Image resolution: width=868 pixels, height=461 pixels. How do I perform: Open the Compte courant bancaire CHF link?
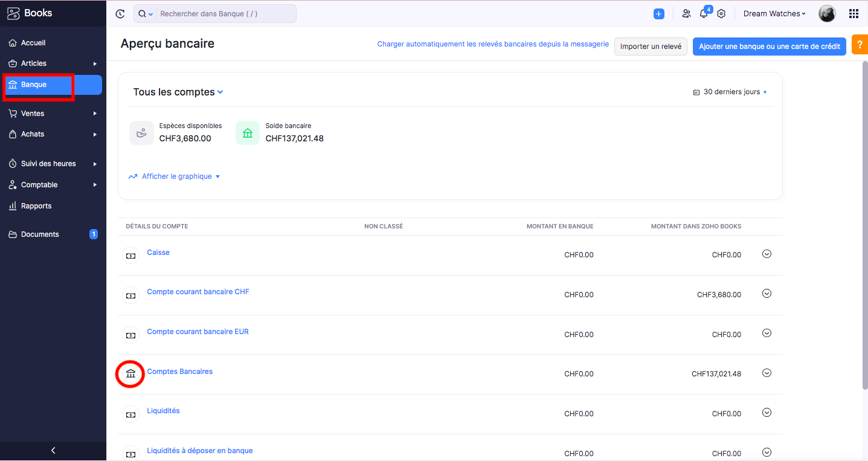click(198, 292)
